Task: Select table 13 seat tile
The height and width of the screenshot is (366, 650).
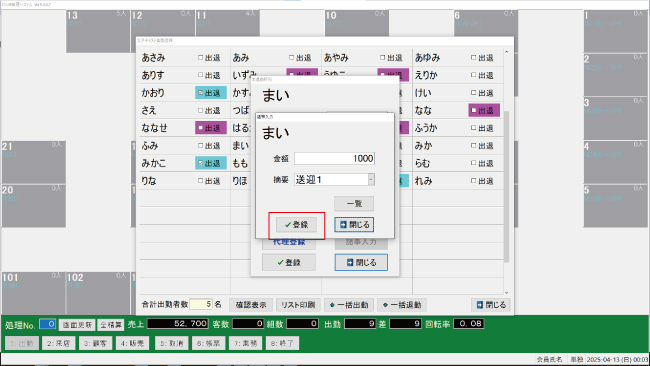Action: pos(98,31)
